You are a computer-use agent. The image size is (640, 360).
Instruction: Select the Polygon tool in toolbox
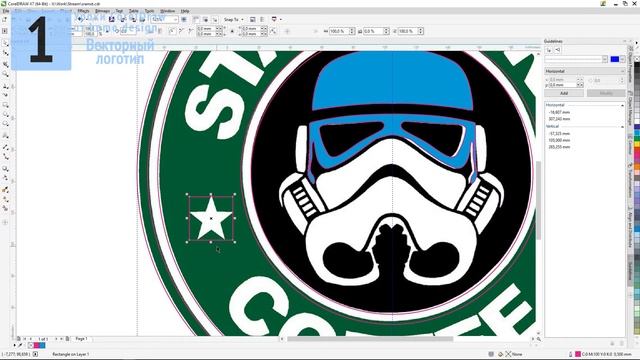pos(5,124)
